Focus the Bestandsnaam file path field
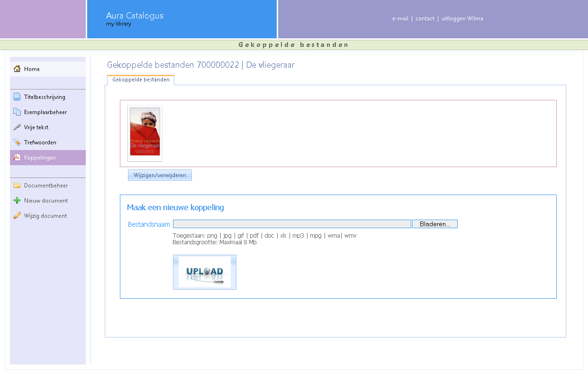588x373 pixels. [292, 224]
